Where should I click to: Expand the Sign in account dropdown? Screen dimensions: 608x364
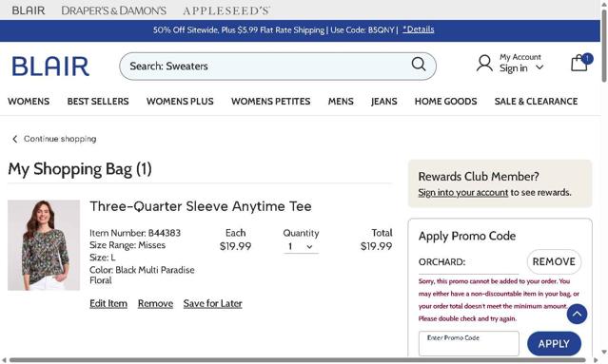pos(539,67)
